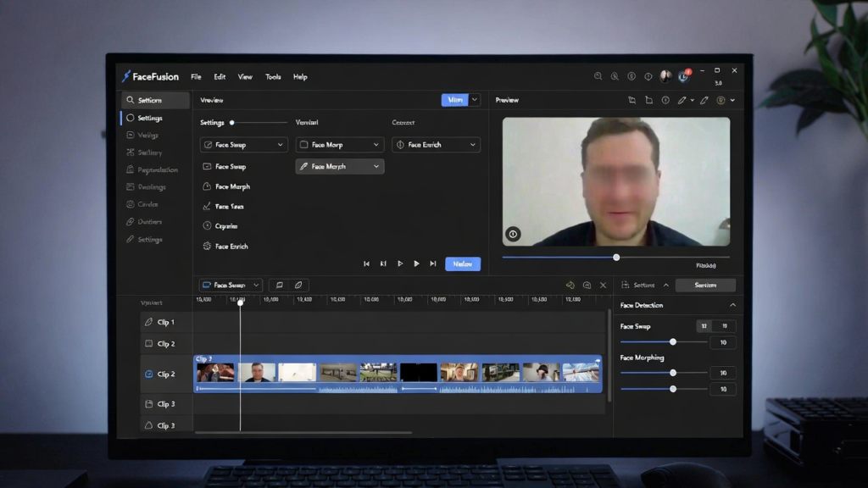Image resolution: width=868 pixels, height=488 pixels.
Task: Click the Settings slider knob above dropdowns
Action: coord(232,122)
